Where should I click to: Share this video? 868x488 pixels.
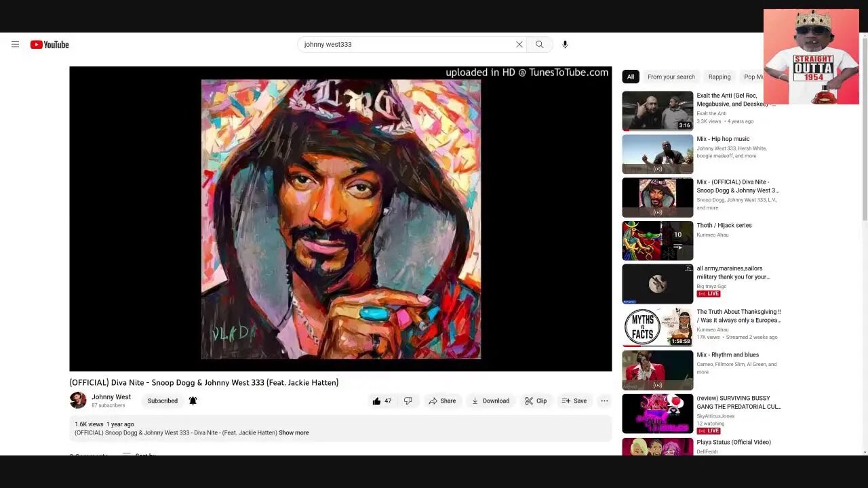click(x=442, y=401)
